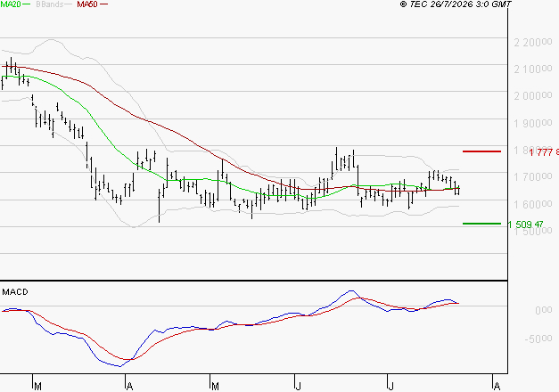Click the red resistance level line

(x=481, y=151)
